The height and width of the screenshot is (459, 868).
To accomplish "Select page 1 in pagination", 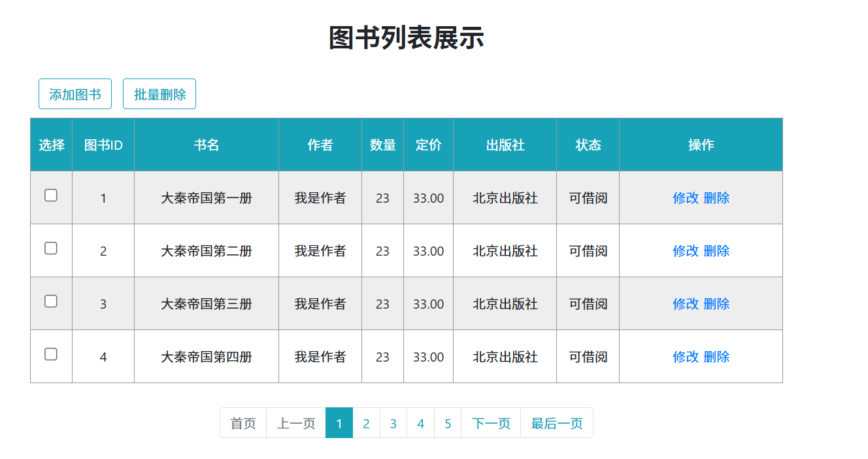I will [x=339, y=423].
